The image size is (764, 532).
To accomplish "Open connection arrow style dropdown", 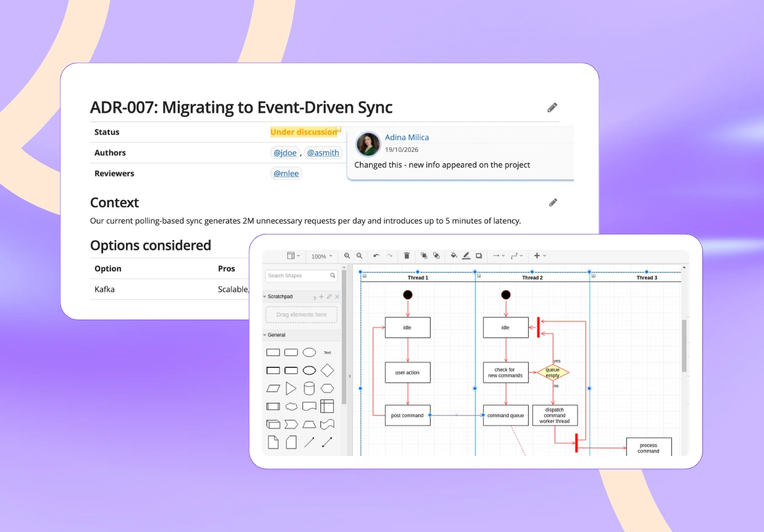I will coord(497,256).
